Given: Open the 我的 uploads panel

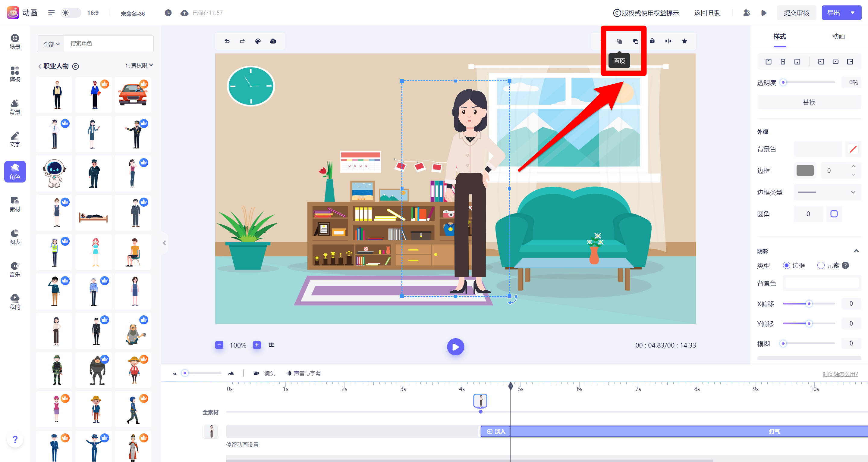Looking at the screenshot, I should tap(15, 302).
